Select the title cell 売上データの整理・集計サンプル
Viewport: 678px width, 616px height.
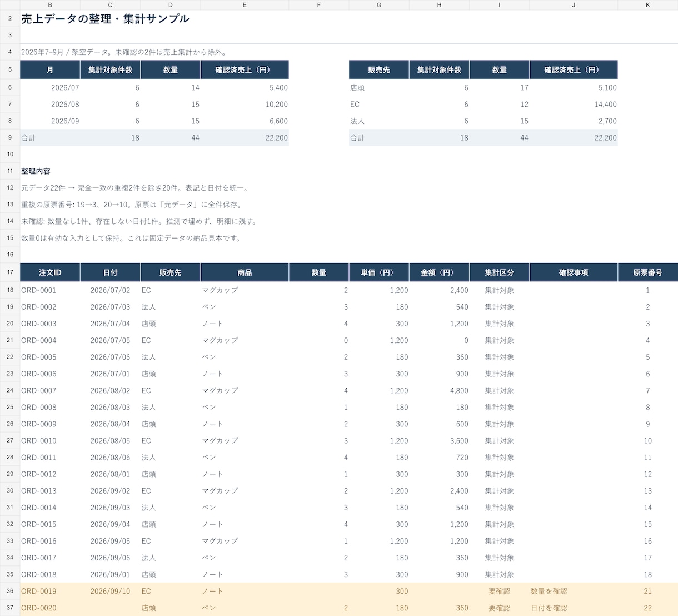[105, 18]
